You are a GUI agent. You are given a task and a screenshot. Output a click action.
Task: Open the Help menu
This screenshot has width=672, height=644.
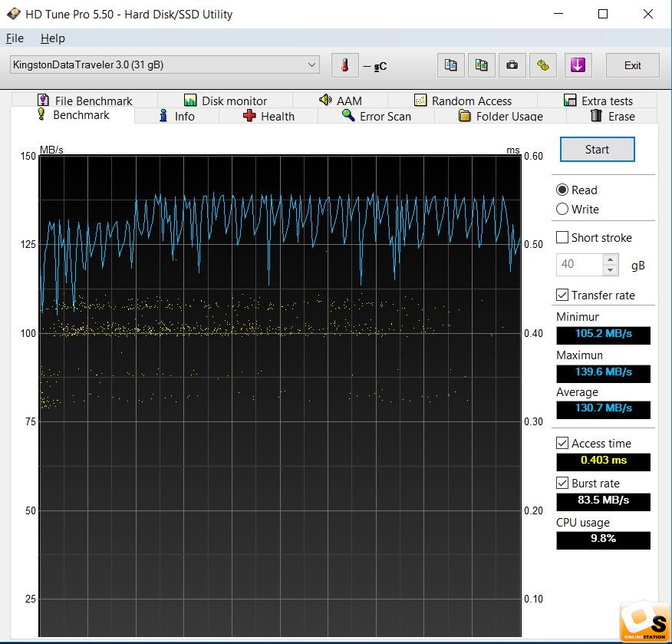pos(53,38)
